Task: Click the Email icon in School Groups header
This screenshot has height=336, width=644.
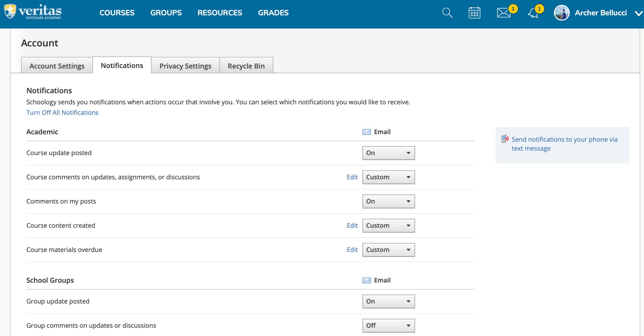Action: point(366,280)
